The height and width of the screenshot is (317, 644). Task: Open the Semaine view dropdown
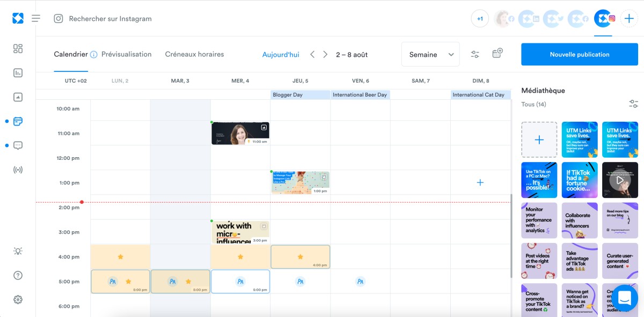tap(430, 54)
